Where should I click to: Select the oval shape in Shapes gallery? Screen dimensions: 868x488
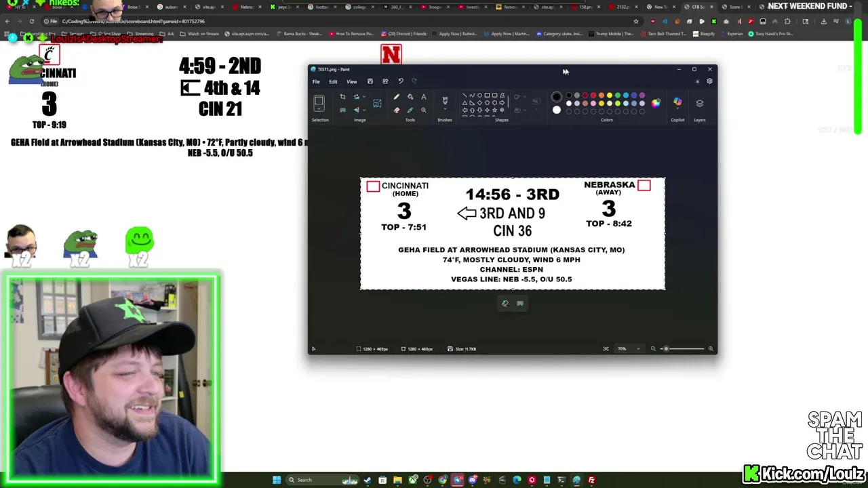tap(479, 96)
